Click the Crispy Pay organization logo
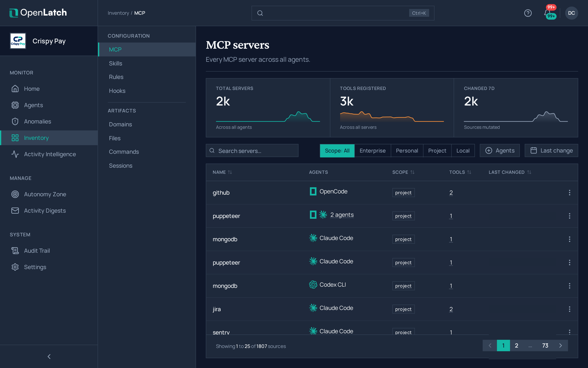Image resolution: width=588 pixels, height=368 pixels. pos(18,41)
